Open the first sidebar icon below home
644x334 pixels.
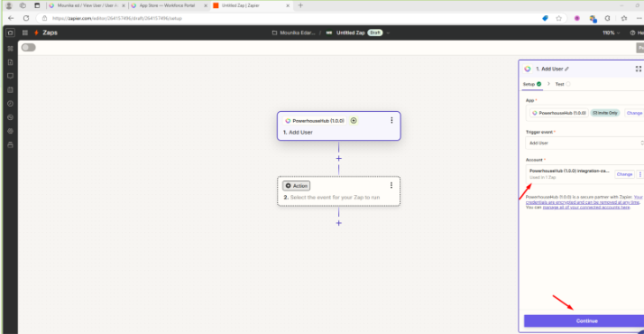click(x=10, y=49)
